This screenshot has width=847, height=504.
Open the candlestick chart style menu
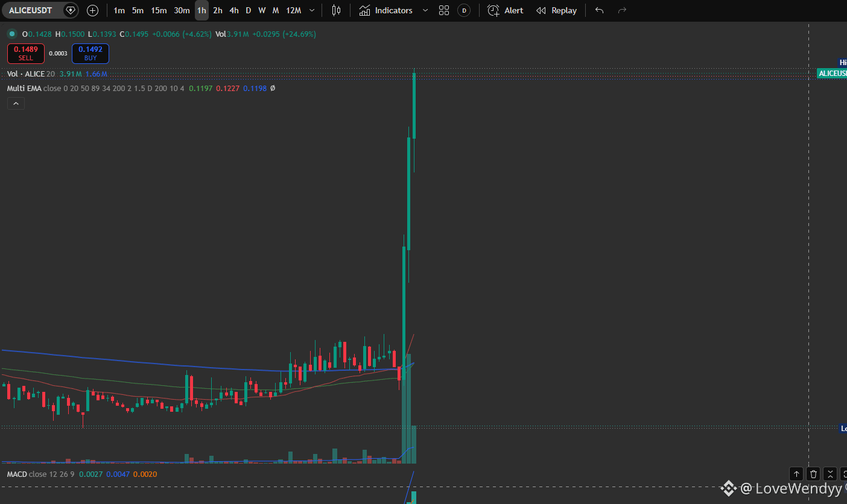click(336, 10)
